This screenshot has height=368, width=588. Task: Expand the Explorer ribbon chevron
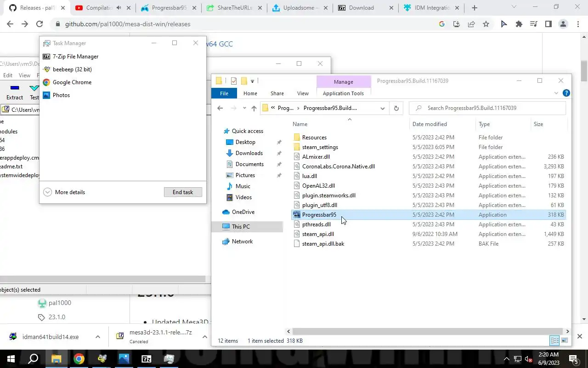tap(555, 93)
